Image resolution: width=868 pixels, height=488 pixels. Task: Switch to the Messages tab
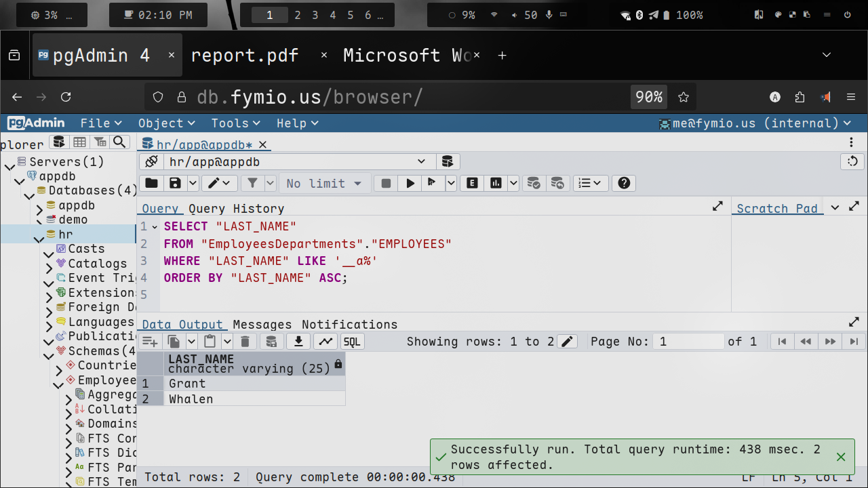click(x=262, y=325)
